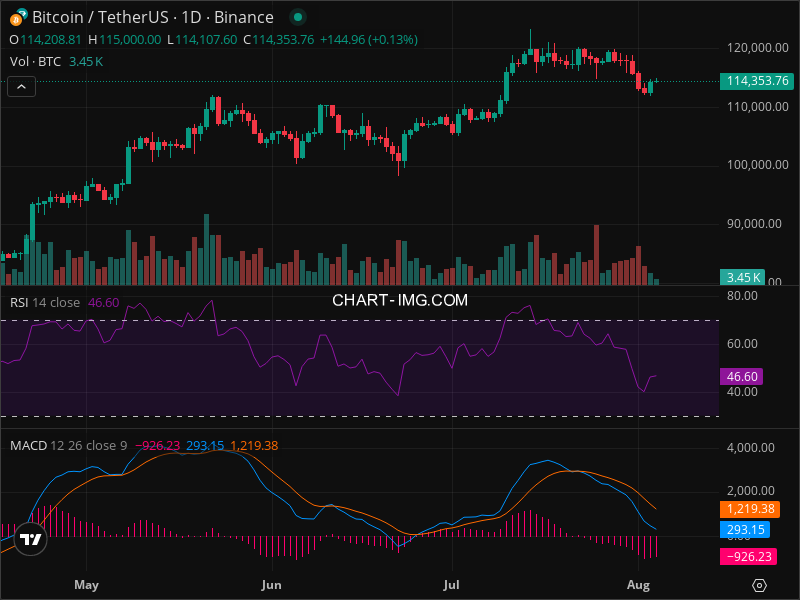Click the RSI 80.00 axis label
The image size is (800, 600).
[742, 296]
